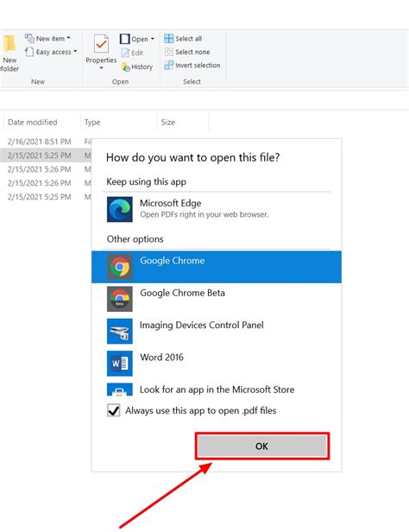Click the Easy access icon
The image size is (409, 532).
pyautogui.click(x=29, y=52)
